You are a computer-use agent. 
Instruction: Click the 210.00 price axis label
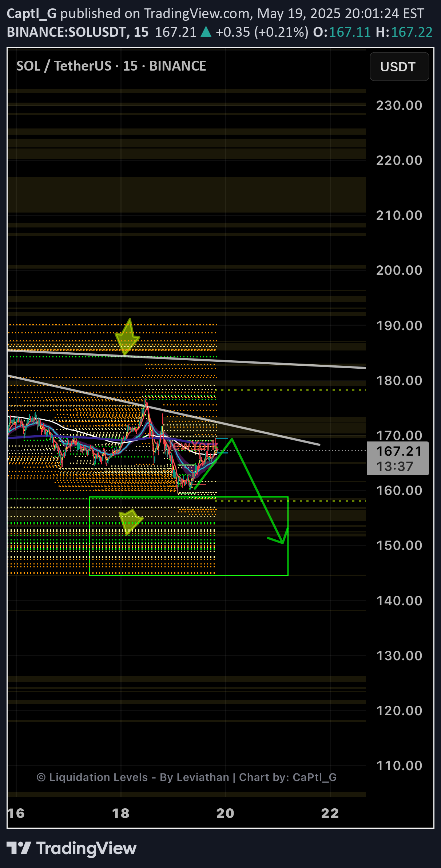pos(399,215)
